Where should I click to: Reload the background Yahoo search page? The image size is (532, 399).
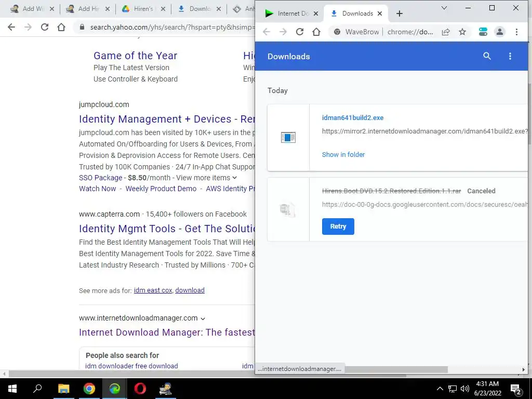pos(45,27)
